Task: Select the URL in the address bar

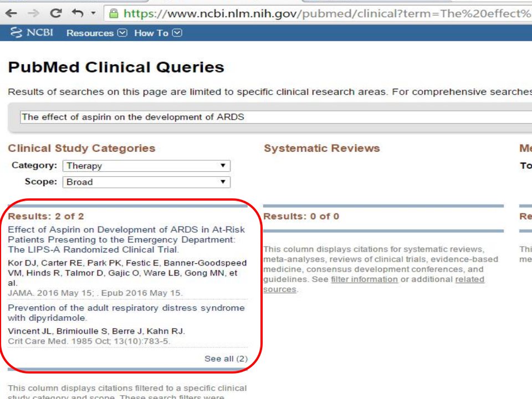Action: click(327, 13)
